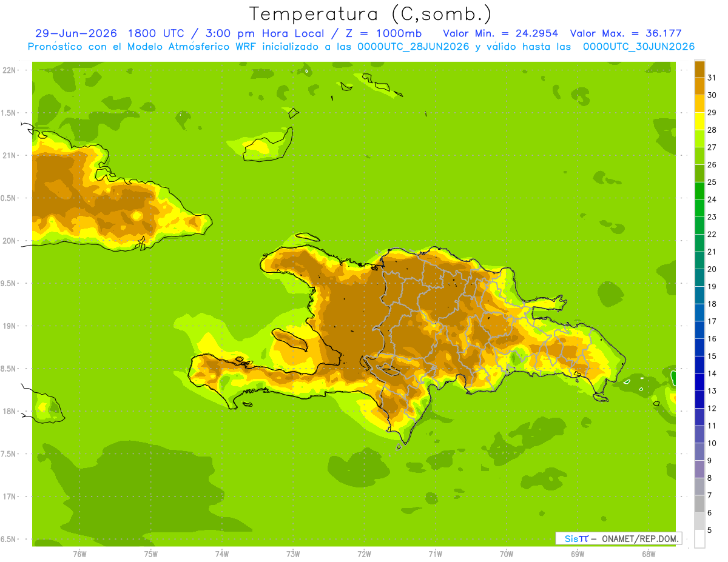
Task: Click the '19N' latitude axis label
Action: [x=9, y=326]
